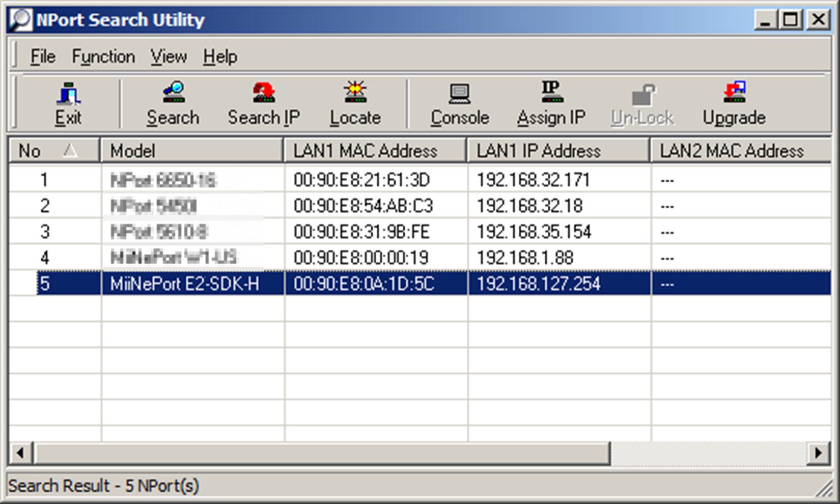Open the View menu
Screen dimensions: 840x504
[x=169, y=57]
